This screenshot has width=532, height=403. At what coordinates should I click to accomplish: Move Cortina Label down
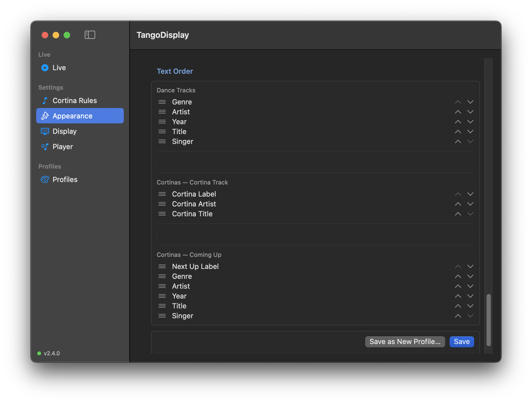coord(470,194)
